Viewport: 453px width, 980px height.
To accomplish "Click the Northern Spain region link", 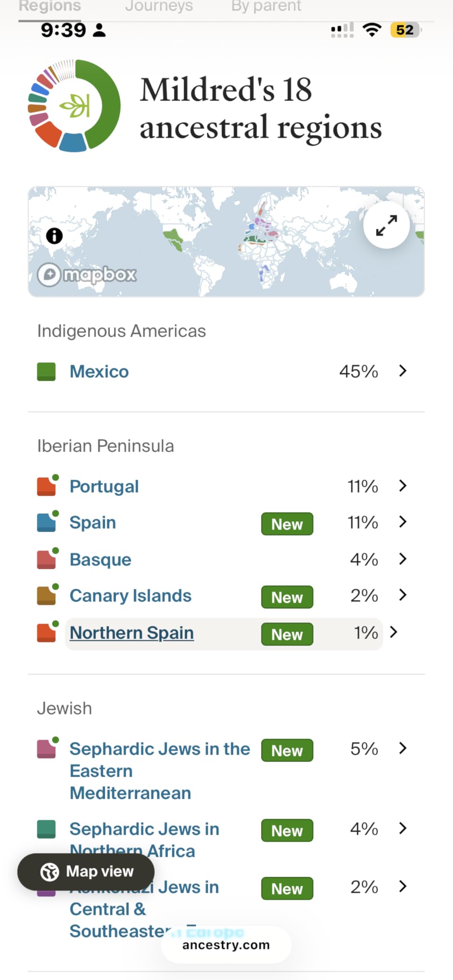I will [131, 632].
